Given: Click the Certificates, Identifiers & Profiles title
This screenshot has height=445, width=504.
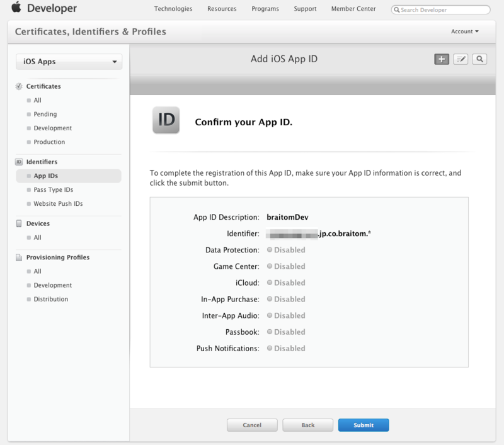Looking at the screenshot, I should [90, 31].
